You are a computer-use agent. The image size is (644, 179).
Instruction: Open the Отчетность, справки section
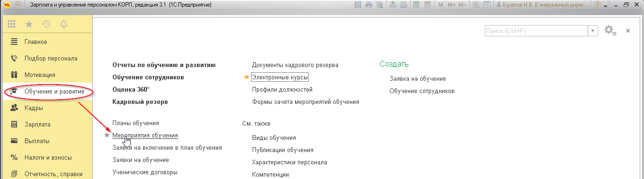48,173
